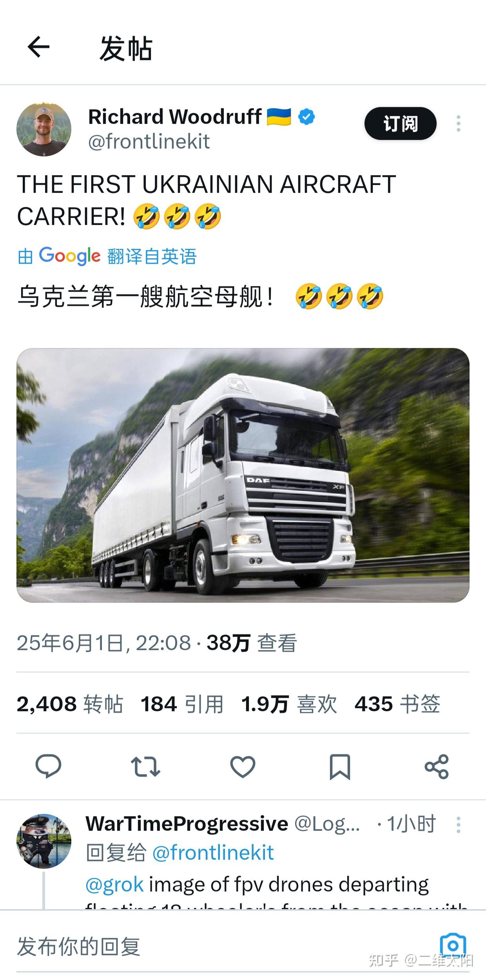Open the reply comment bubble icon
Viewport: 486px width, 980px height.
point(48,766)
